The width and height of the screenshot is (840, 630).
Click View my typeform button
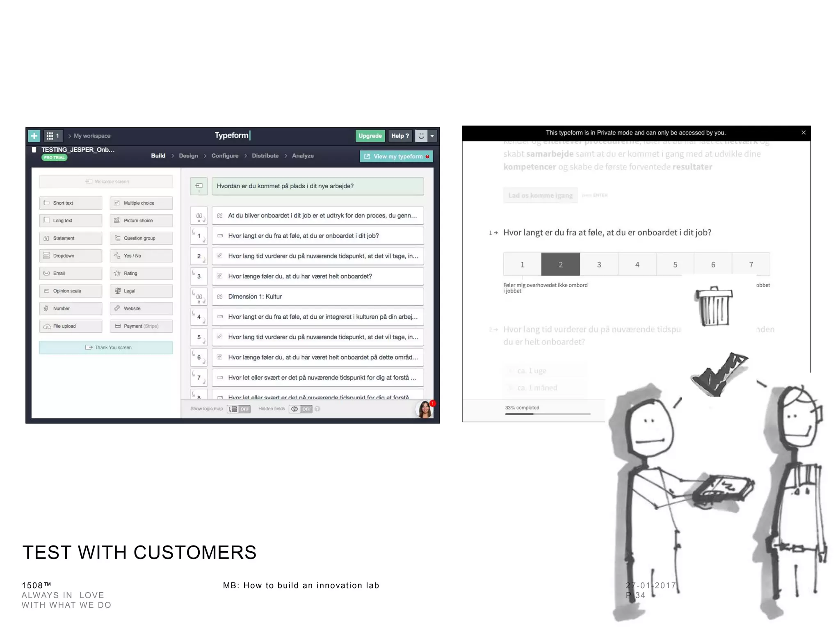pyautogui.click(x=396, y=156)
